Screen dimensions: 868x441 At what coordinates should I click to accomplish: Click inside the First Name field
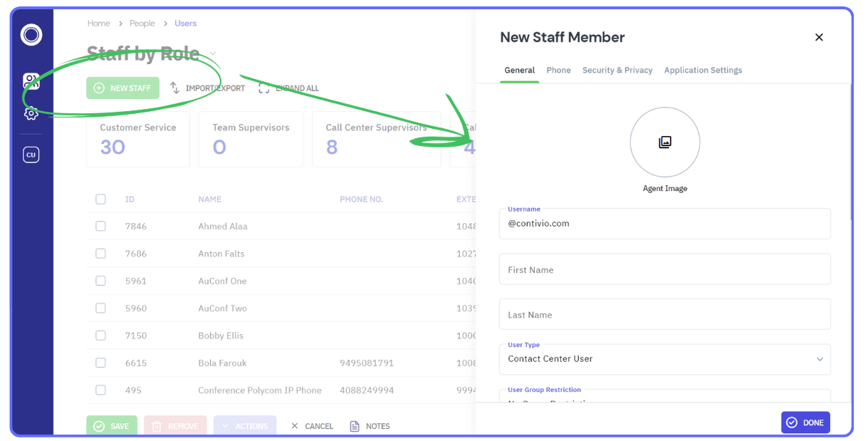[x=664, y=269]
